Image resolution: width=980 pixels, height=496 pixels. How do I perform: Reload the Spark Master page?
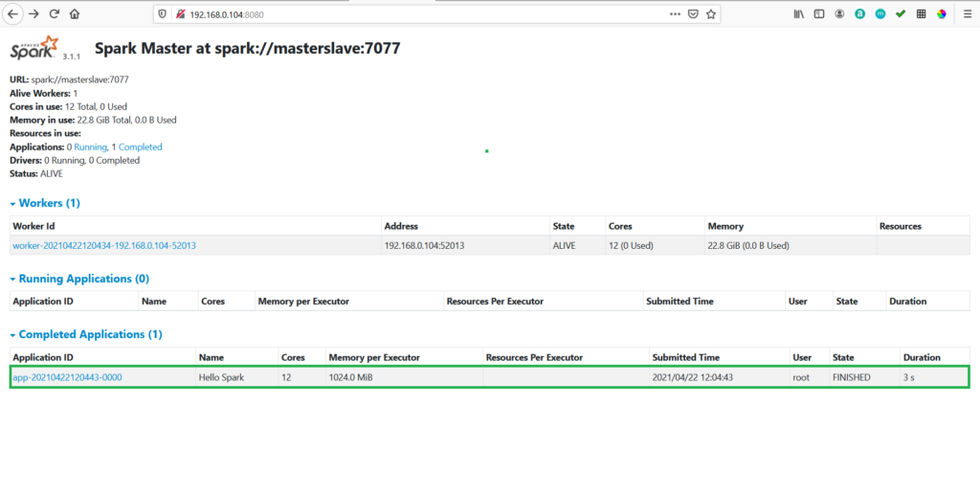click(x=54, y=14)
